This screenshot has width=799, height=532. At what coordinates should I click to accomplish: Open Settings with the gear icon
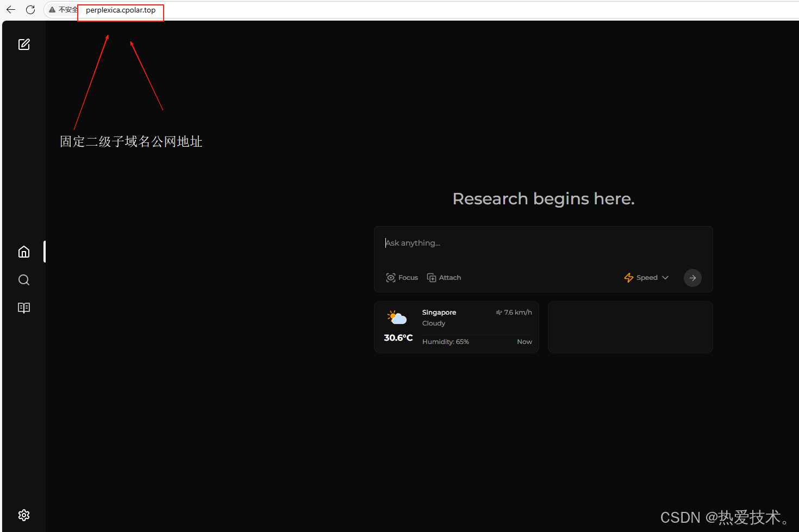coord(24,515)
